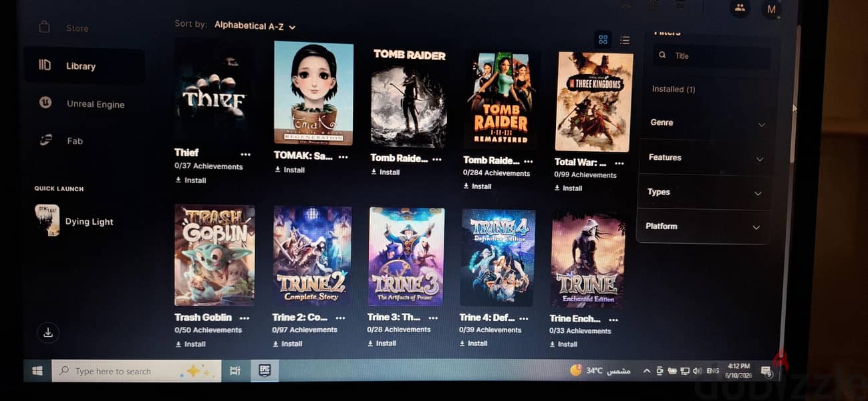
Task: Expand the Features filter
Action: [x=705, y=158]
